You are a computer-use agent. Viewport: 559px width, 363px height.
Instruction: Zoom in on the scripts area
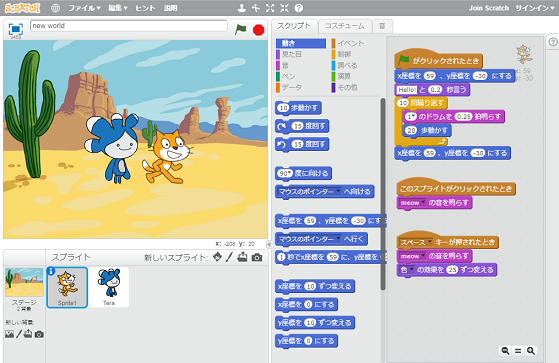[531, 351]
